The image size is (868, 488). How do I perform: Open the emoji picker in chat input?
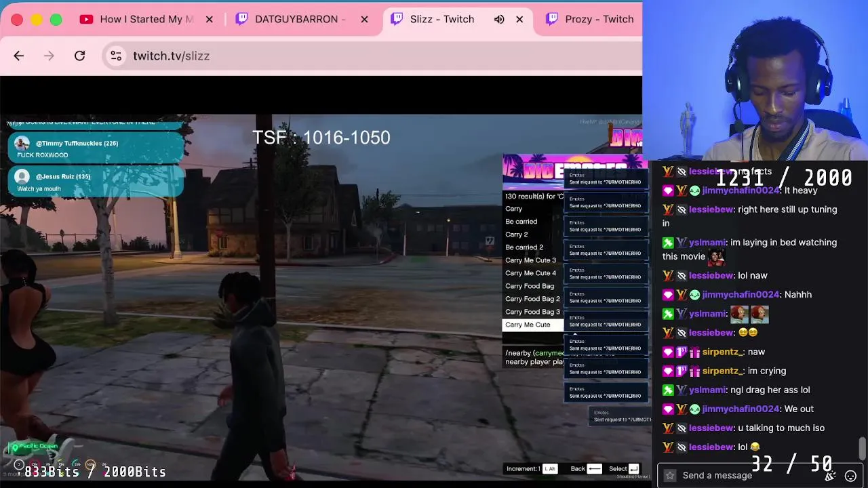click(x=850, y=476)
